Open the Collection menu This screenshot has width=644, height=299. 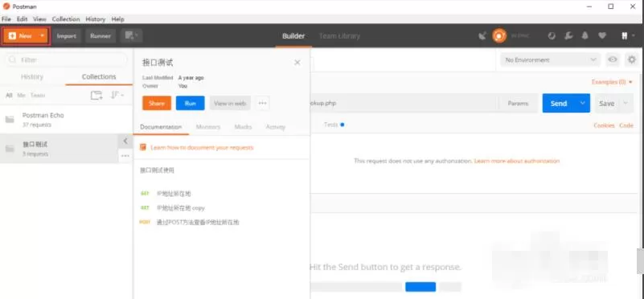[x=66, y=19]
